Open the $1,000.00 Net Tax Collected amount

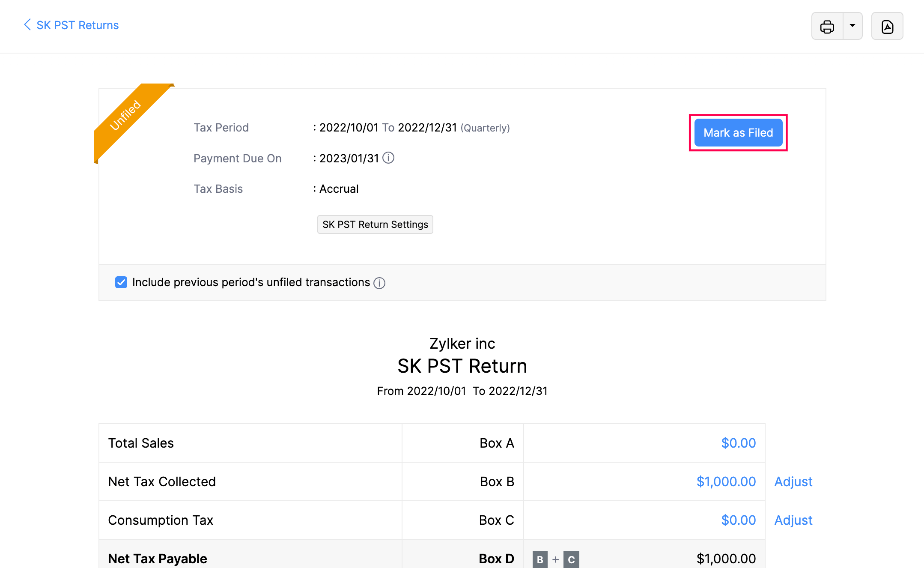point(726,481)
